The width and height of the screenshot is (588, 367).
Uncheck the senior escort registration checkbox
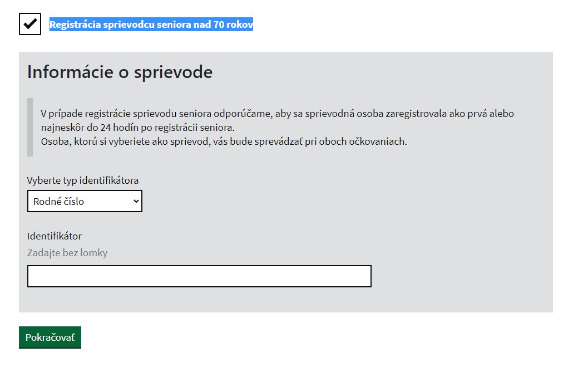pos(30,24)
